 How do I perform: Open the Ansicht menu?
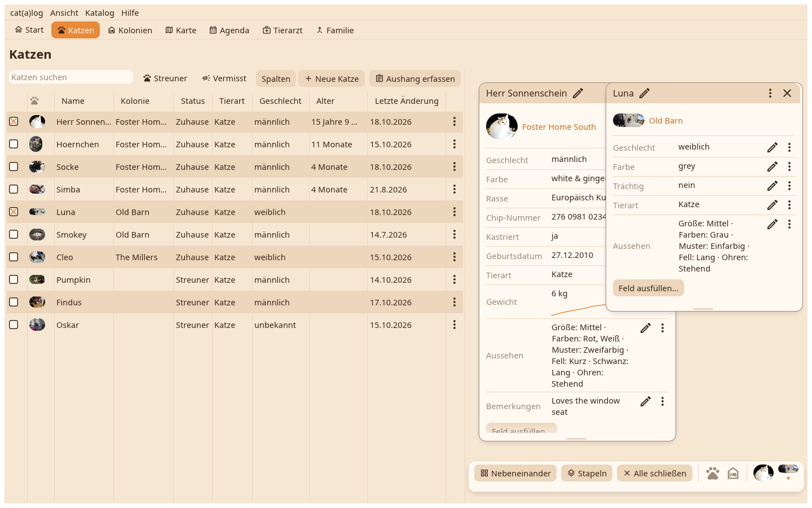pyautogui.click(x=64, y=13)
